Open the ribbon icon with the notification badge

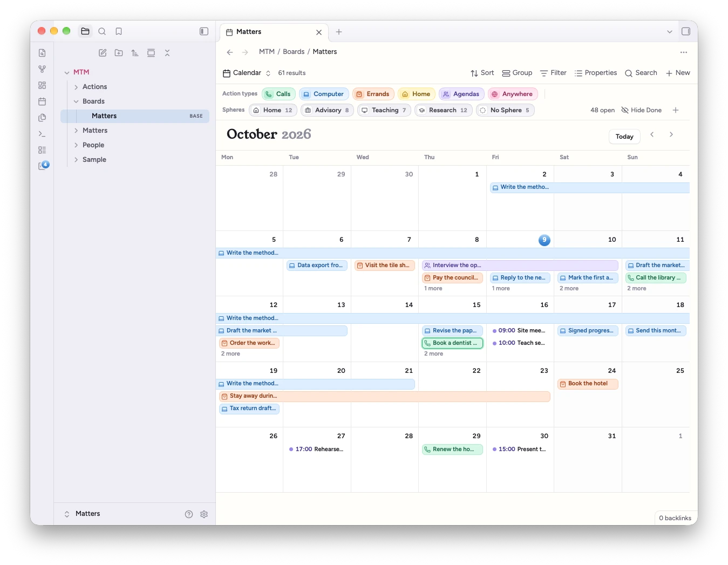pyautogui.click(x=43, y=166)
